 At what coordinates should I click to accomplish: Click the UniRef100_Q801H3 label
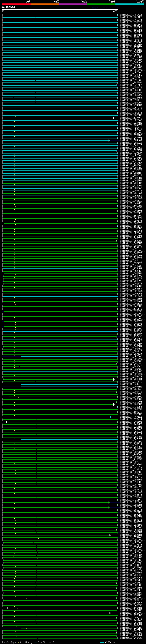(x=131, y=173)
